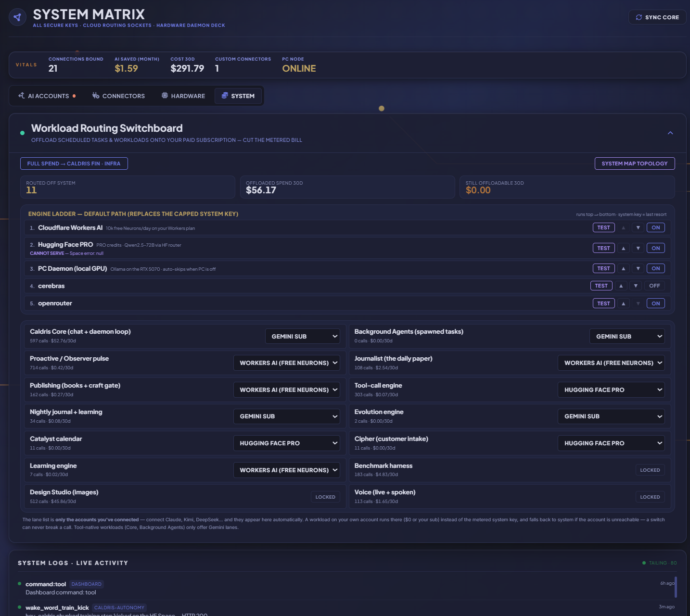This screenshot has width=690, height=616.
Task: Move Cloudflare Workers AI down the ladder
Action: [638, 227]
